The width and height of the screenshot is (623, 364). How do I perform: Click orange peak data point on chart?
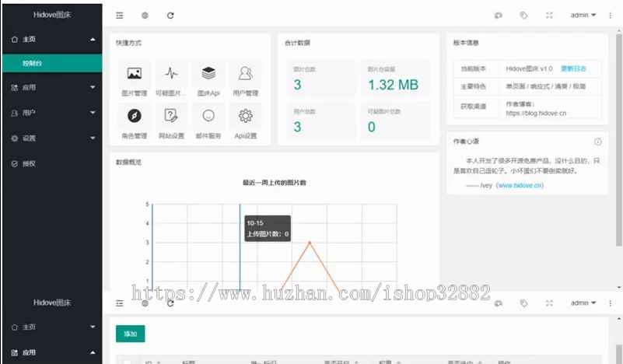click(x=310, y=243)
